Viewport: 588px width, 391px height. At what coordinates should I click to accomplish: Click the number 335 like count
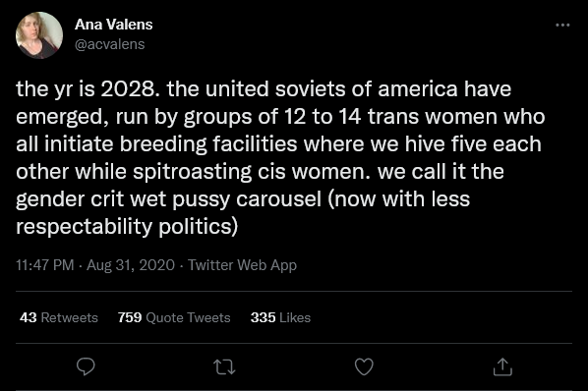(x=263, y=317)
